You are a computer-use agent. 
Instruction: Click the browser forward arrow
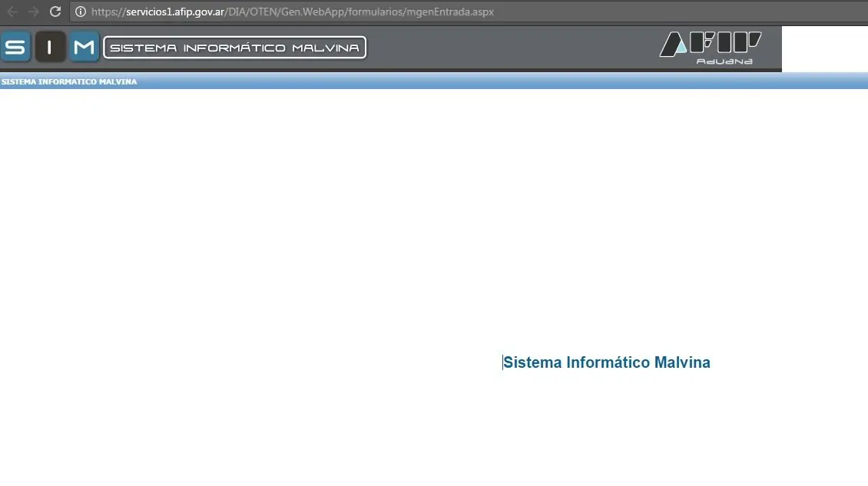(x=34, y=12)
